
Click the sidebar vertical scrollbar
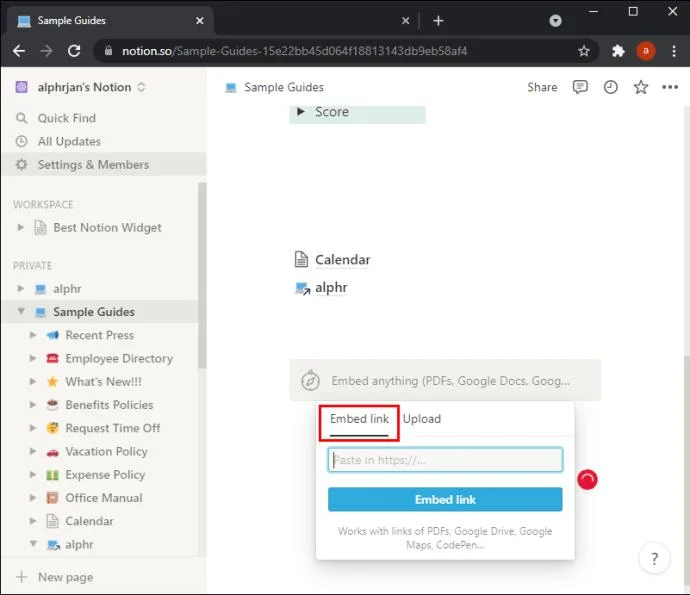pos(202,275)
